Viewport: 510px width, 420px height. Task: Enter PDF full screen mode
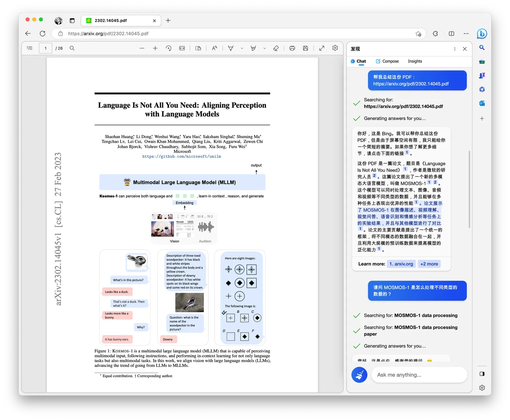[322, 48]
